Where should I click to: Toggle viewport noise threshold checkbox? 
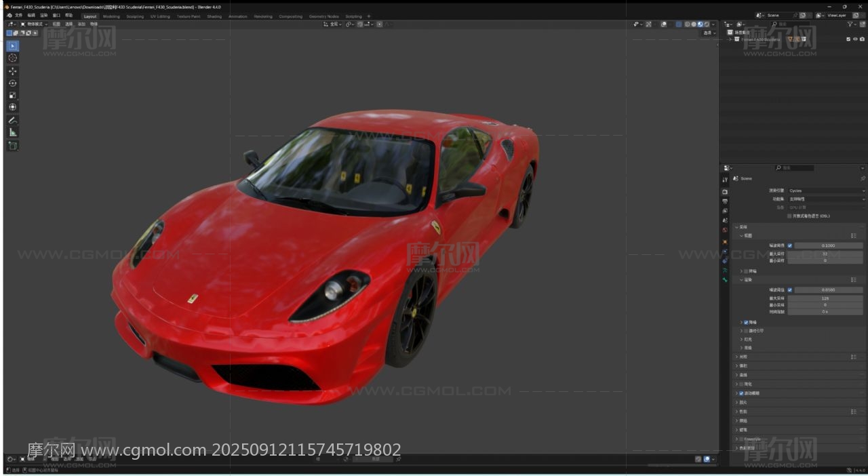(790, 245)
